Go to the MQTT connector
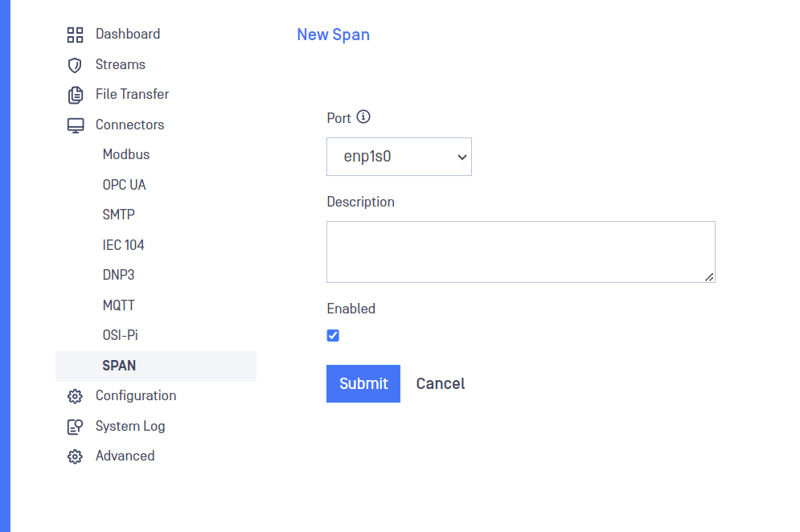 [x=118, y=305]
